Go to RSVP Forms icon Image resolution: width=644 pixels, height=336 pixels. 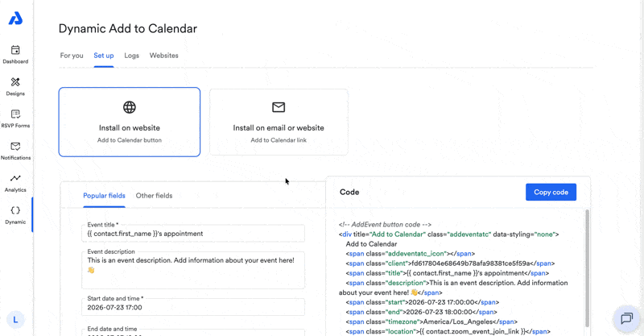[x=15, y=114]
